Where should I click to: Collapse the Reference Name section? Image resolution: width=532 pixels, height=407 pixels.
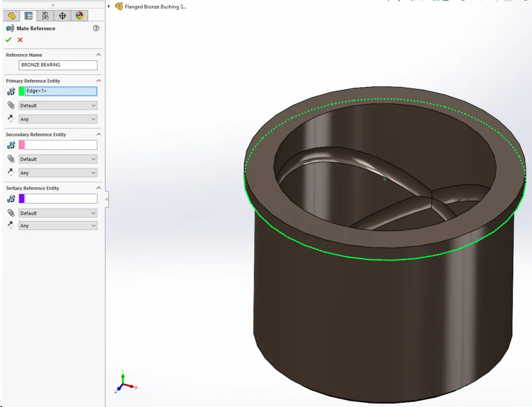point(99,55)
